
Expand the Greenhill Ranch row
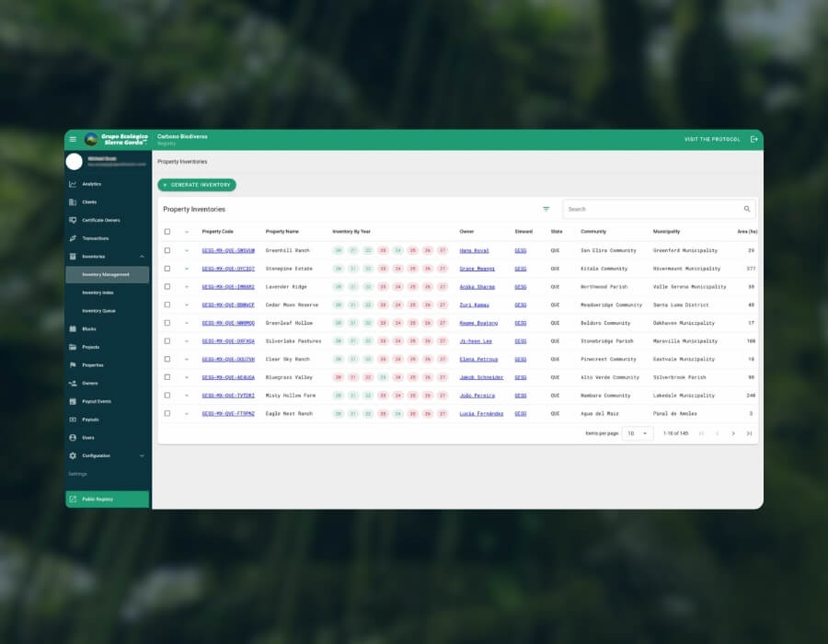coord(187,251)
